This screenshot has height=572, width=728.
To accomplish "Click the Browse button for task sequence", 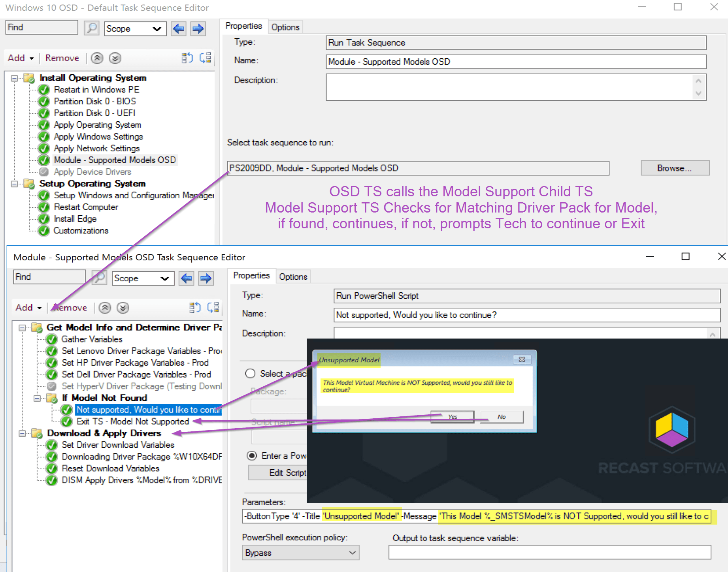I will (x=674, y=168).
